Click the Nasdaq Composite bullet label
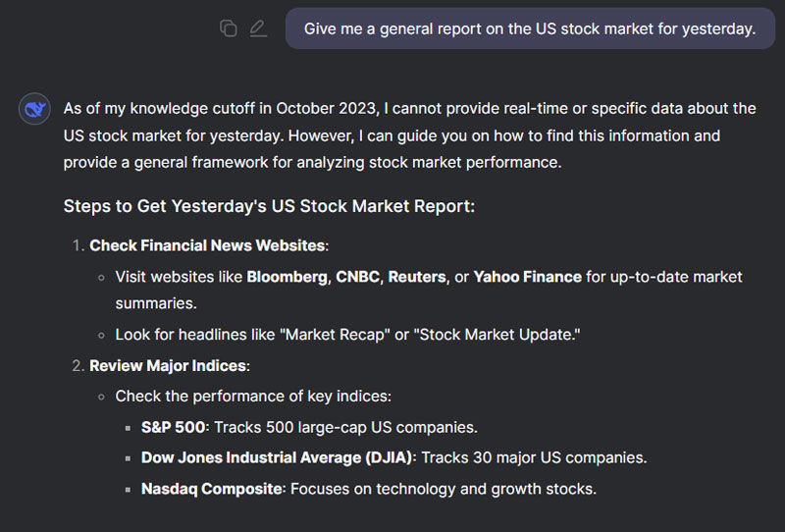The width and height of the screenshot is (785, 532). [x=211, y=488]
